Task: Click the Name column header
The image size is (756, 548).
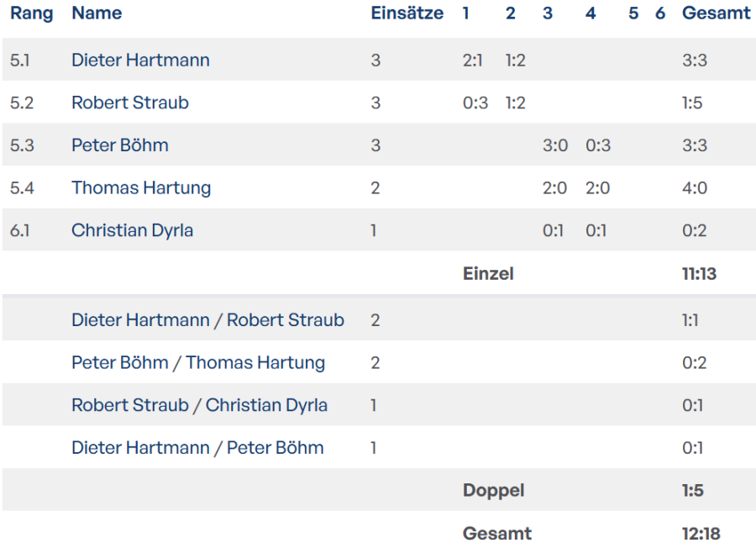Action: coord(97,13)
